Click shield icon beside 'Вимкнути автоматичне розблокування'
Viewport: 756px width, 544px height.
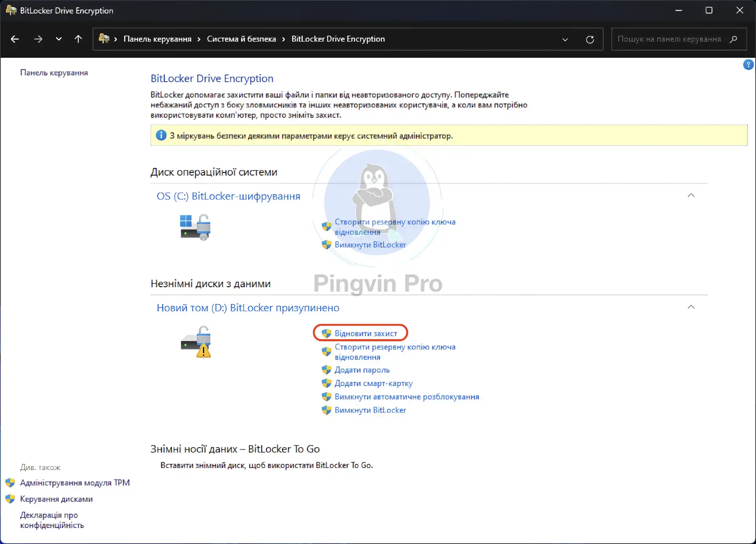[326, 397]
